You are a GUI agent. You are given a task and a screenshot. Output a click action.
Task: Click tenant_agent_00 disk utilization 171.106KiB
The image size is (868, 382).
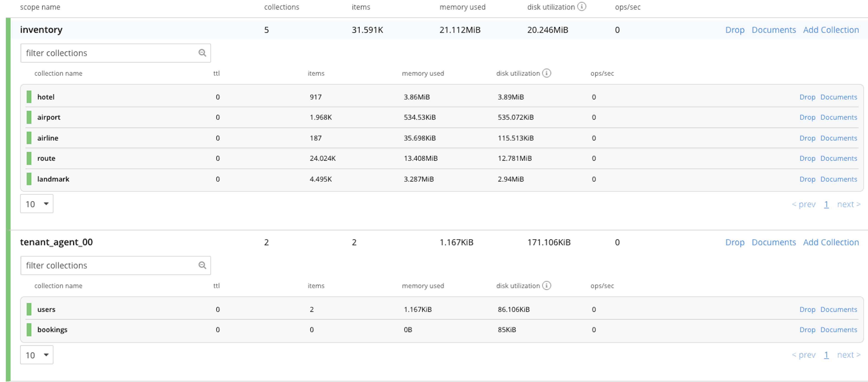(549, 242)
